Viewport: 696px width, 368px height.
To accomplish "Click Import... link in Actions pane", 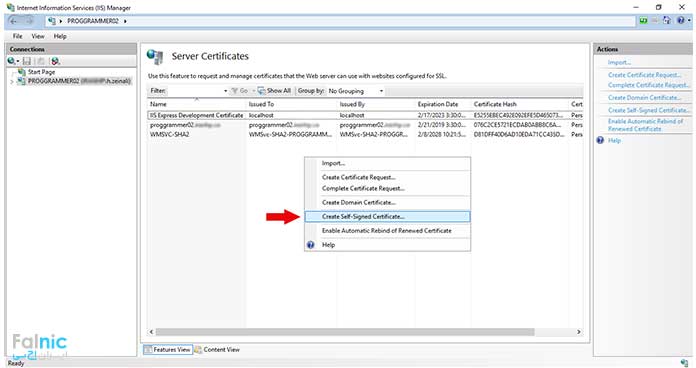I will pyautogui.click(x=619, y=63).
